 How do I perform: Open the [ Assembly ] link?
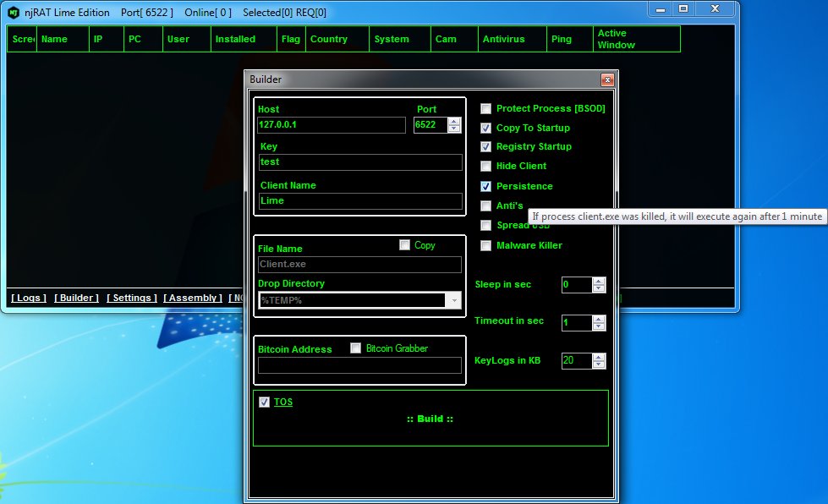pyautogui.click(x=193, y=298)
